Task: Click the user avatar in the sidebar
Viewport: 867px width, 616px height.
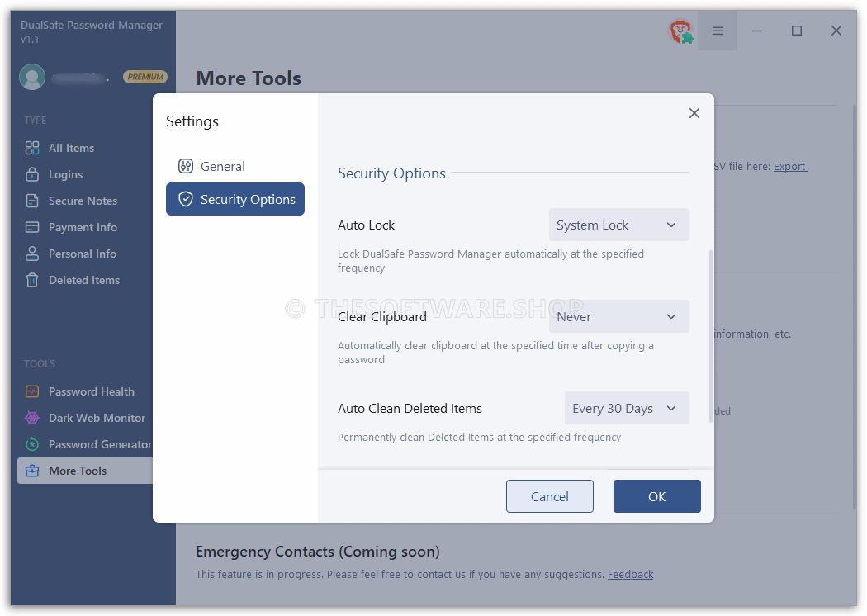Action: (32, 77)
